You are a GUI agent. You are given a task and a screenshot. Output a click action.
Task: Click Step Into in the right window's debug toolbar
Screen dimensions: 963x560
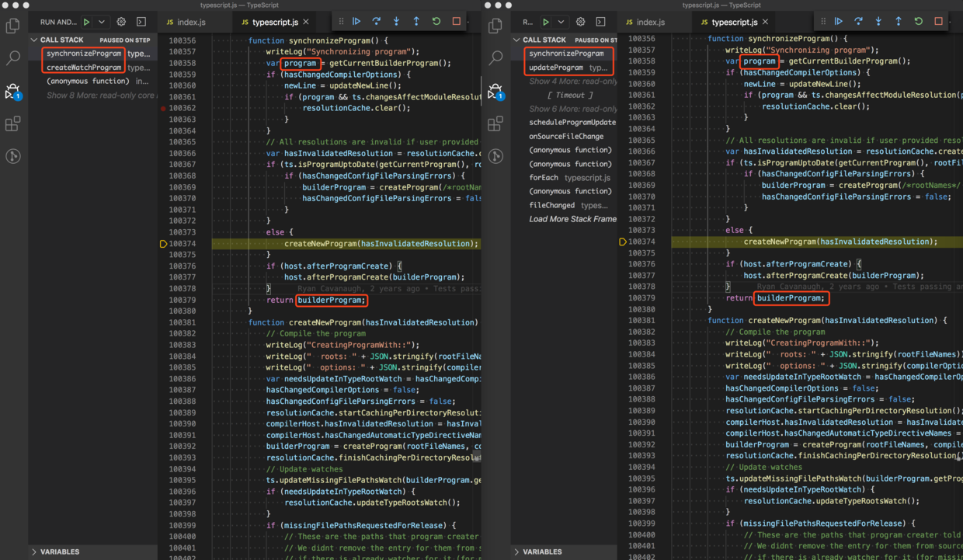[878, 22]
